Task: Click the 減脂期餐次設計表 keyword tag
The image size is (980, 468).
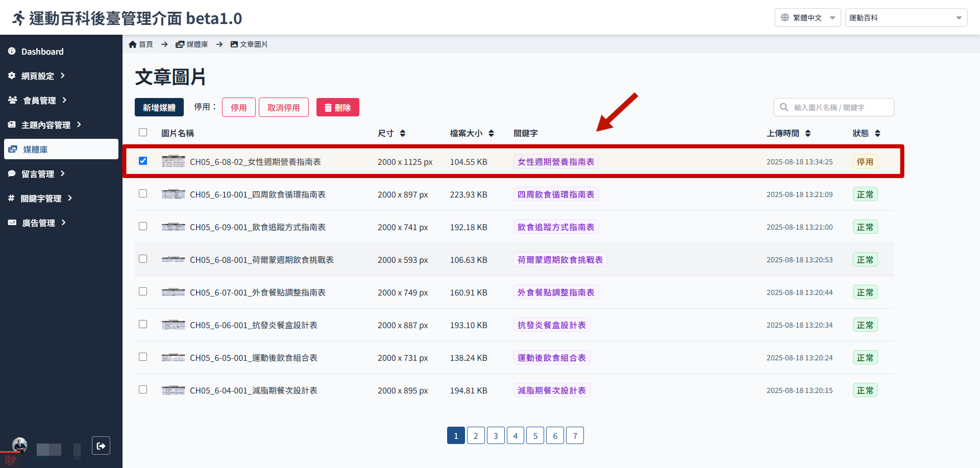Action: tap(552, 390)
